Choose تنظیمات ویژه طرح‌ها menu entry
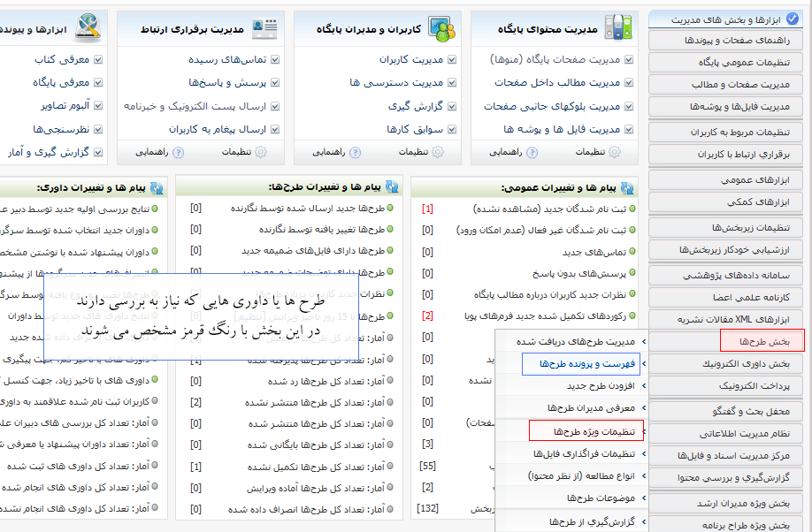The width and height of the screenshot is (812, 532). coord(587,432)
